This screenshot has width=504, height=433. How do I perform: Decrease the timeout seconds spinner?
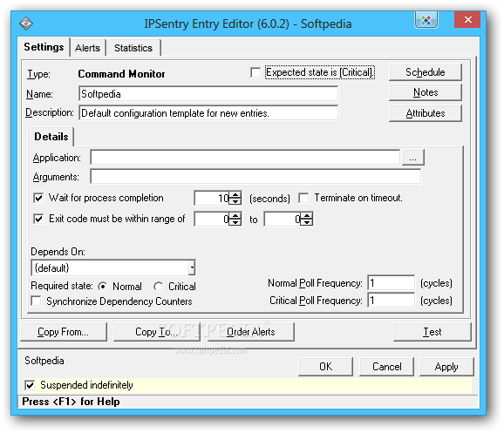pyautogui.click(x=236, y=201)
